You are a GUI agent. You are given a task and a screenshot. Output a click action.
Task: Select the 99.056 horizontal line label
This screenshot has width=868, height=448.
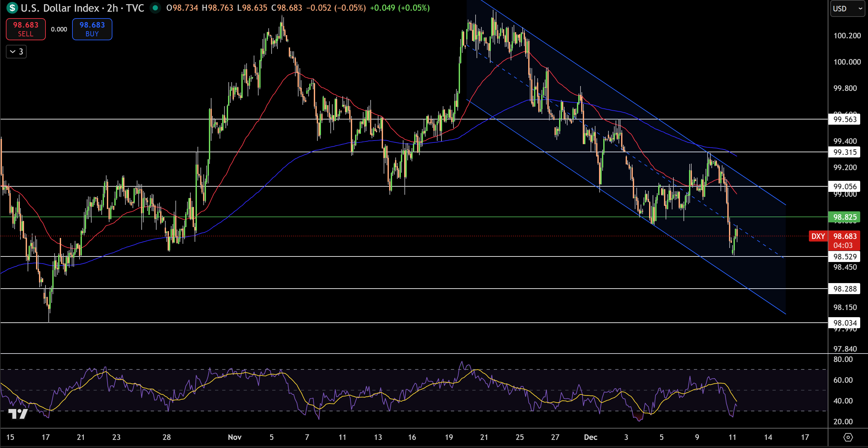point(844,186)
